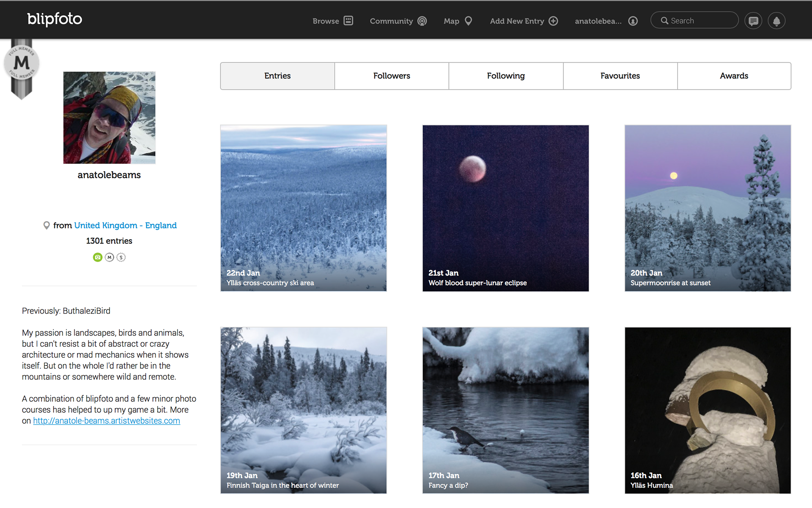
Task: Open the United Kingdom - England link
Action: (x=125, y=225)
